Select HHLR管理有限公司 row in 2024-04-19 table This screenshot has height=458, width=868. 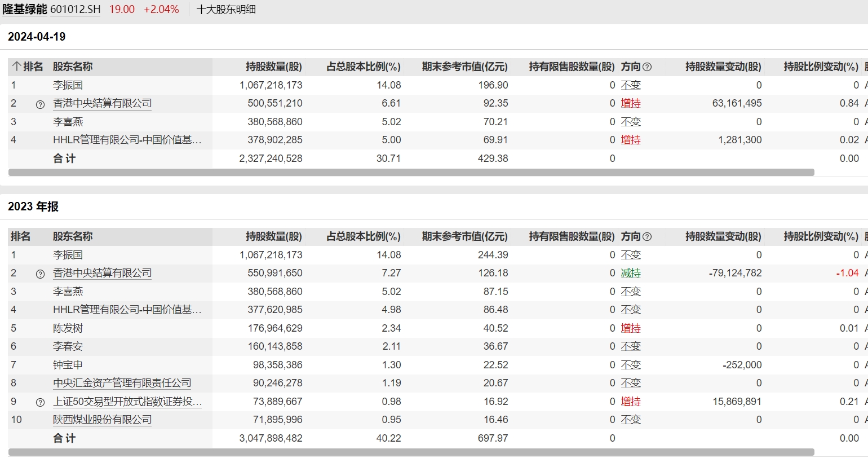click(127, 140)
